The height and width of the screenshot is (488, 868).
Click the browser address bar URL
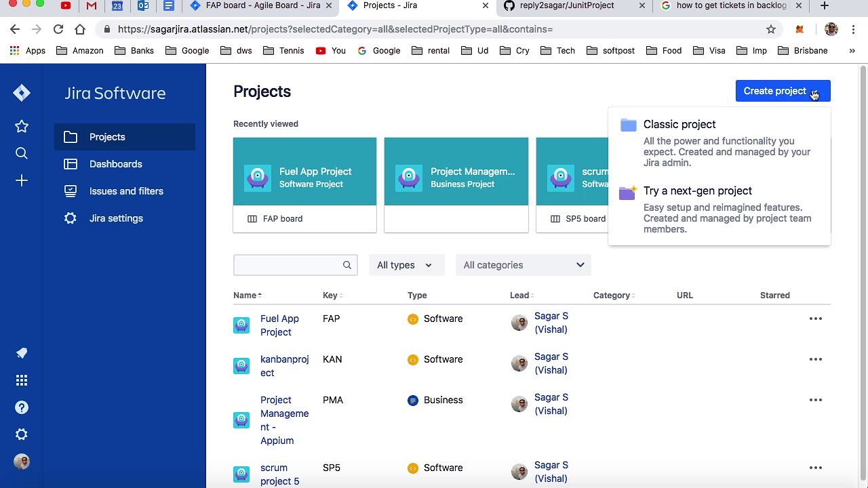pos(336,29)
